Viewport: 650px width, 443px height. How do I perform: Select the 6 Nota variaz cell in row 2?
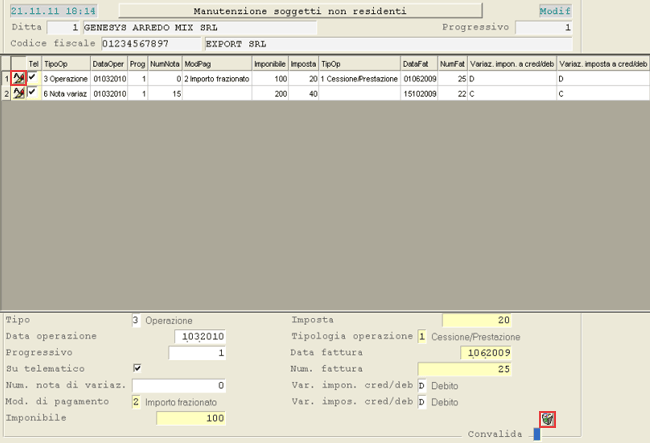pyautogui.click(x=65, y=93)
